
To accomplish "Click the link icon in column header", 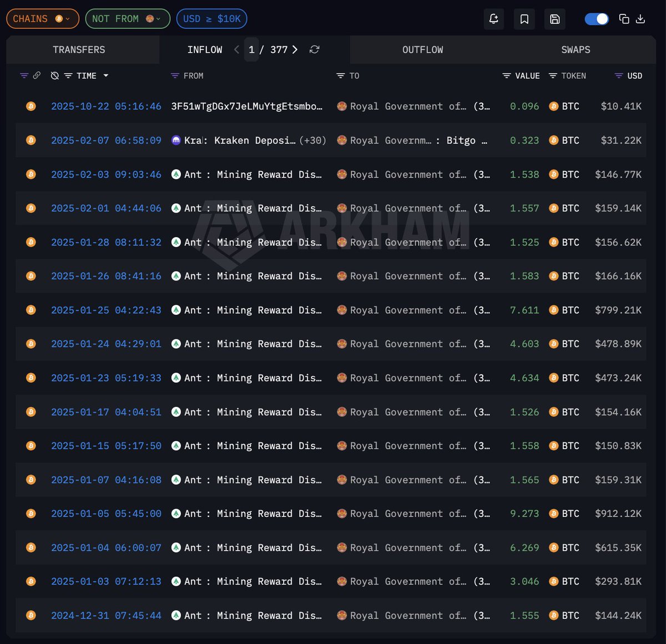I will pyautogui.click(x=37, y=76).
